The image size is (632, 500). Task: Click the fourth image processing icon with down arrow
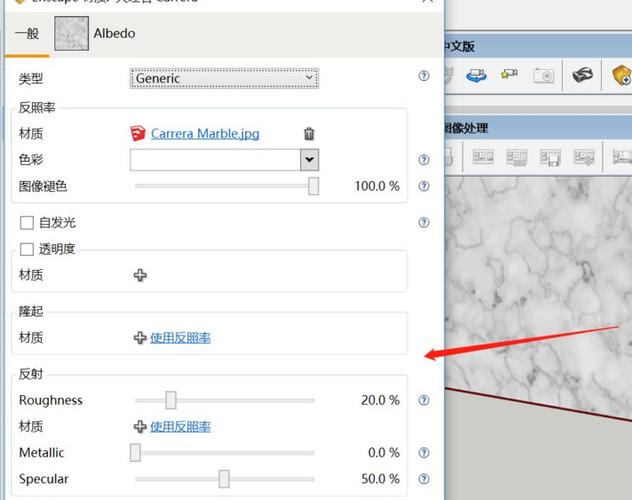coord(584,157)
